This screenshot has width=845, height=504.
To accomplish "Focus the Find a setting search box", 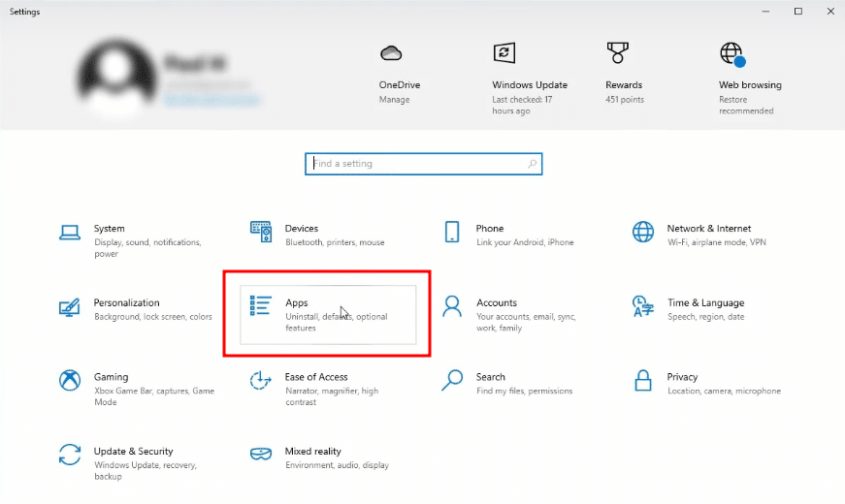I will click(x=417, y=164).
